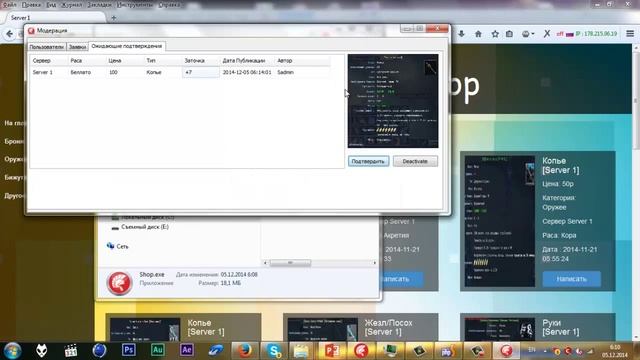
Task: Select the Сеть network icon in Explorer
Action: (x=110, y=246)
